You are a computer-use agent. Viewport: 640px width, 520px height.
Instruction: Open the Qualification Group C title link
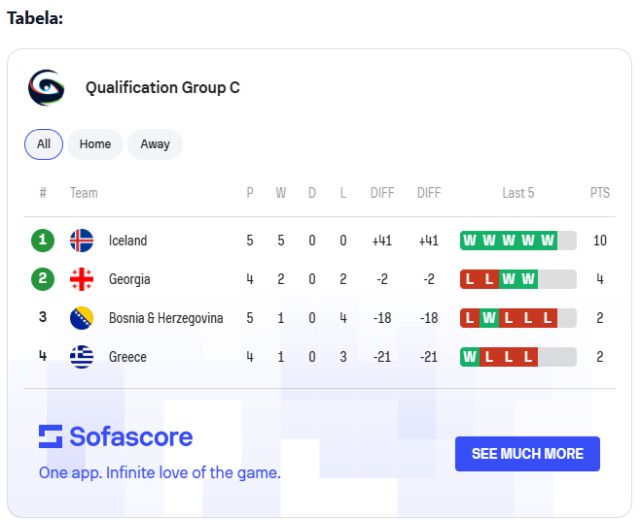[162, 88]
